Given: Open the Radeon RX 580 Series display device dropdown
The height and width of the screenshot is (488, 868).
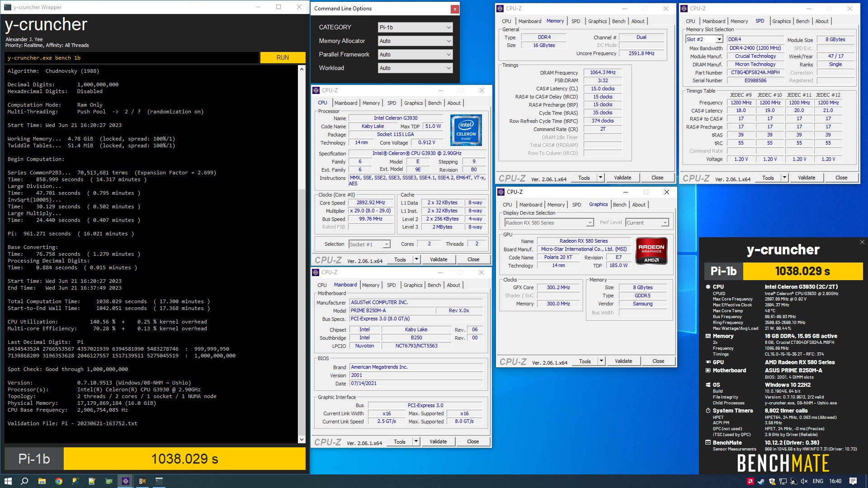Looking at the screenshot, I should pos(549,223).
